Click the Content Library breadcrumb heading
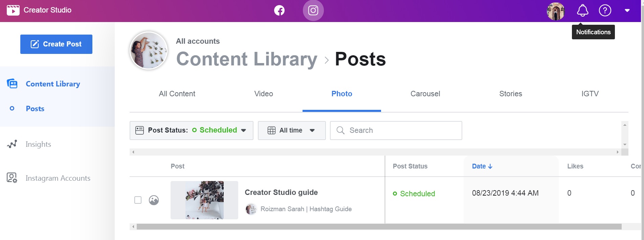This screenshot has width=644, height=240. [x=247, y=59]
